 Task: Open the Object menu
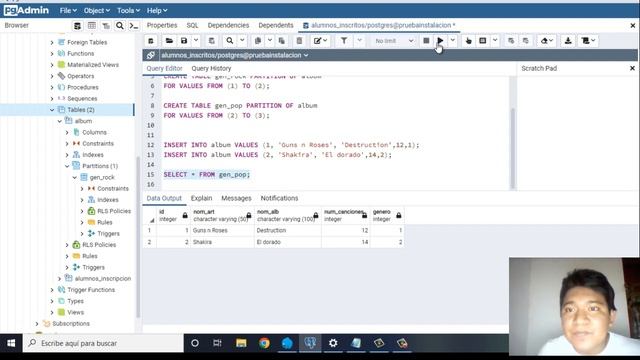pyautogui.click(x=97, y=11)
